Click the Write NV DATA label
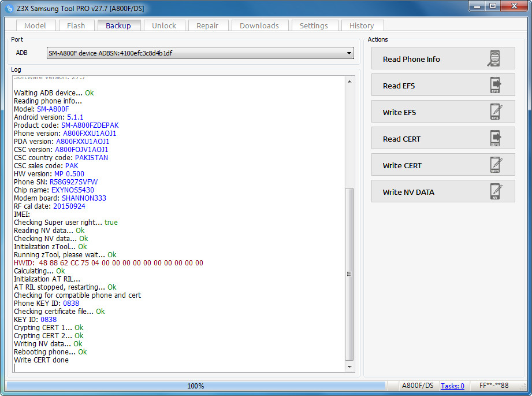The width and height of the screenshot is (532, 396). (408, 193)
